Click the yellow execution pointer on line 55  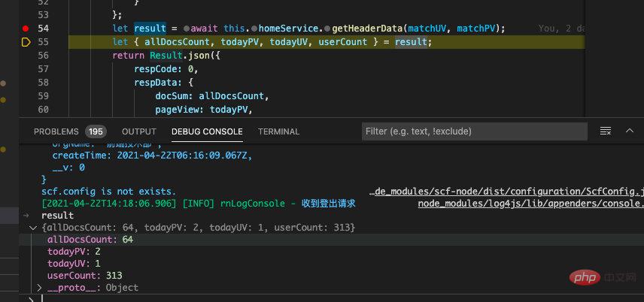tap(25, 42)
